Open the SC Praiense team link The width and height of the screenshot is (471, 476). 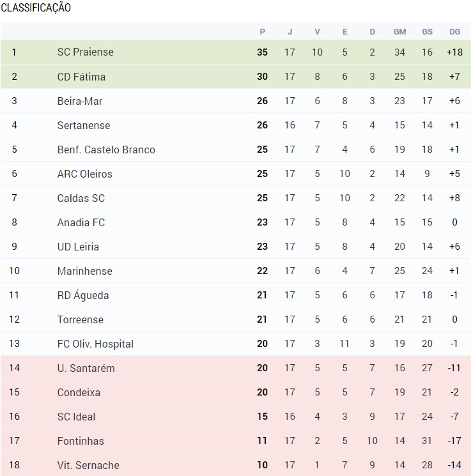point(86,52)
